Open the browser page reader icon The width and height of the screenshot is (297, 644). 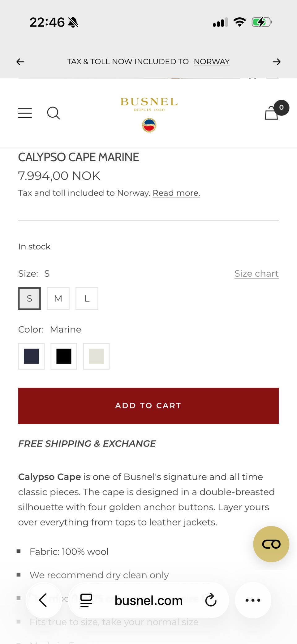(86, 600)
